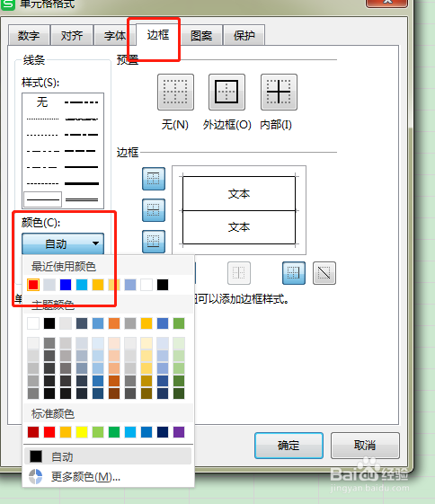Select the double line style
The height and width of the screenshot is (504, 435).
(82, 199)
